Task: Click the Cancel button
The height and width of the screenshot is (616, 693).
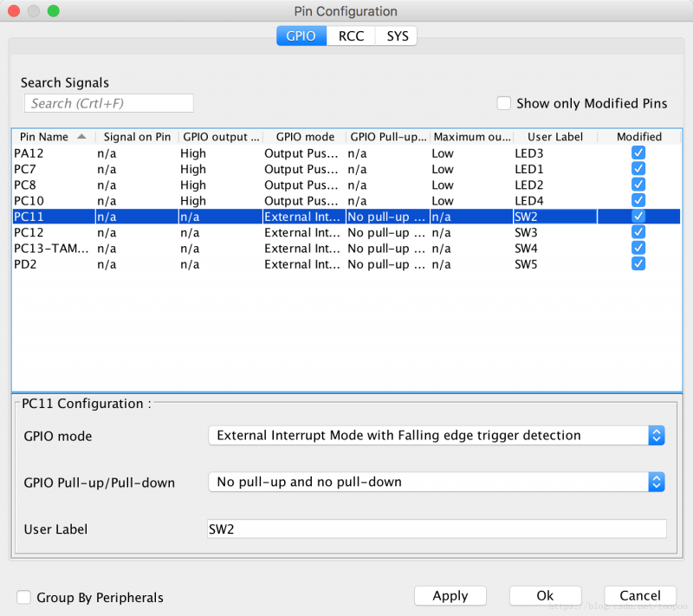Action: click(640, 596)
